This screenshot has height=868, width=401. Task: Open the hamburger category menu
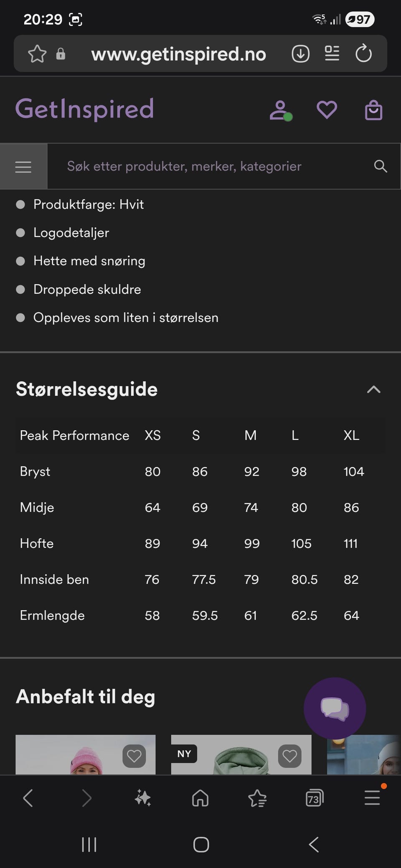coord(23,167)
